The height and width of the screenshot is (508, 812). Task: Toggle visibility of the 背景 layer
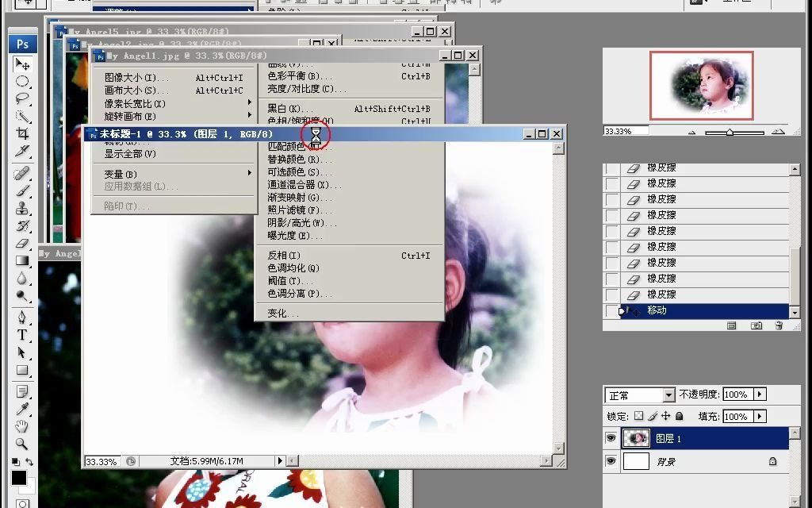coord(611,461)
